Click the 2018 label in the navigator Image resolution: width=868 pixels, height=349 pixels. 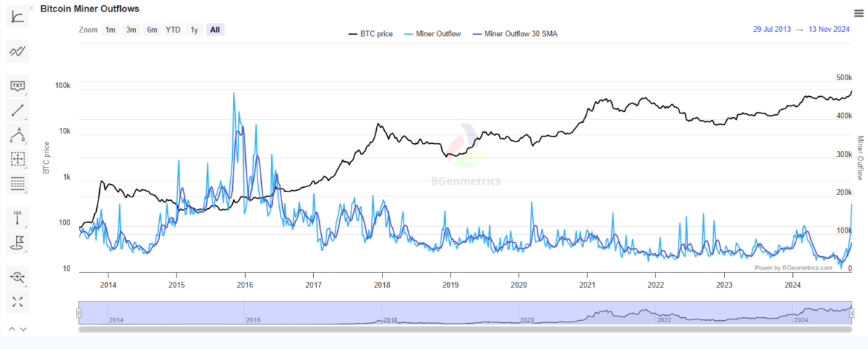tap(391, 319)
